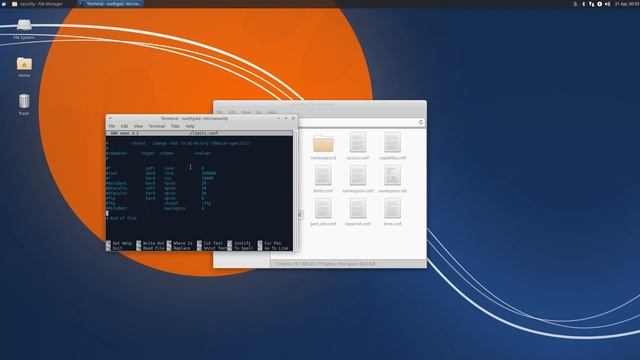This screenshot has height=360, width=640.
Task: Open the clock date in top panel
Action: tap(627, 4)
